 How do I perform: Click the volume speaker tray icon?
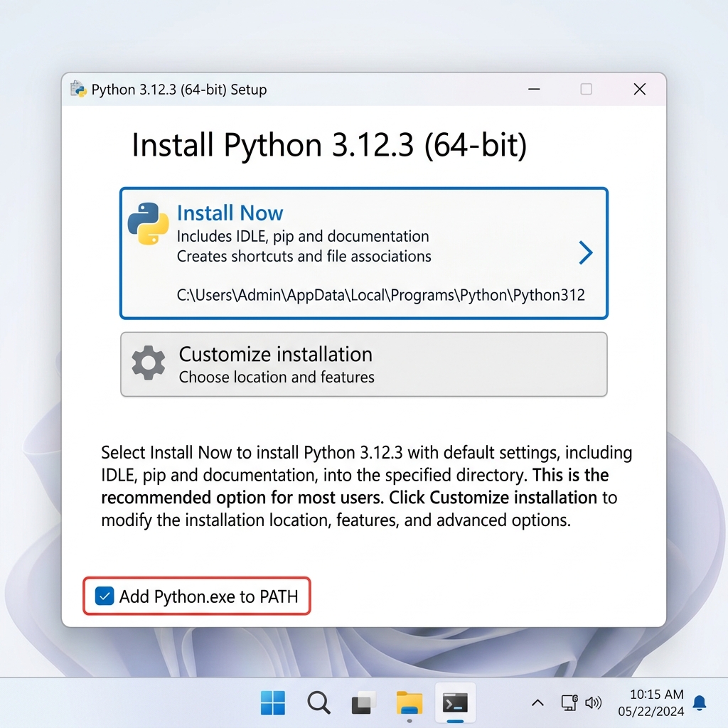(x=593, y=703)
